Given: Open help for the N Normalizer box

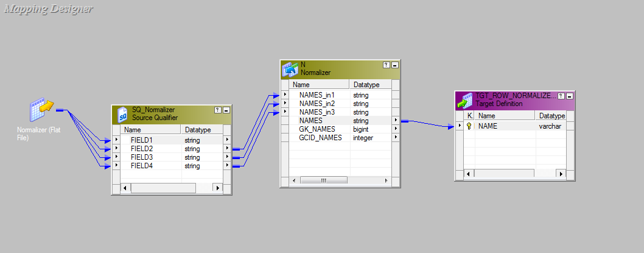Looking at the screenshot, I should (387, 65).
